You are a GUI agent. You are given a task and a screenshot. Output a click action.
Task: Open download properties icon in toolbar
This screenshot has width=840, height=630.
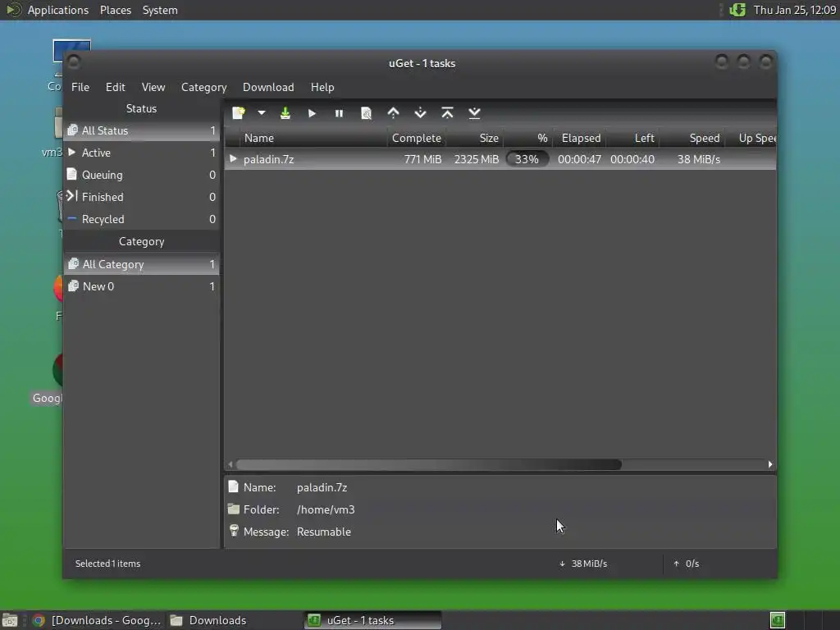click(x=367, y=113)
